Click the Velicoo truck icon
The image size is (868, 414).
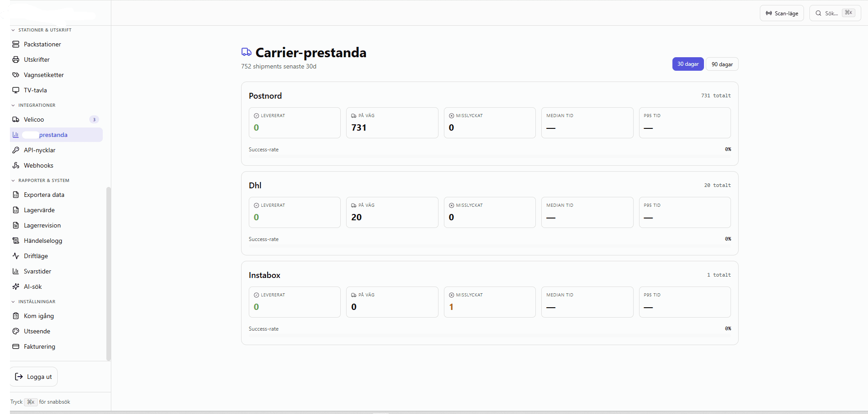(x=16, y=119)
